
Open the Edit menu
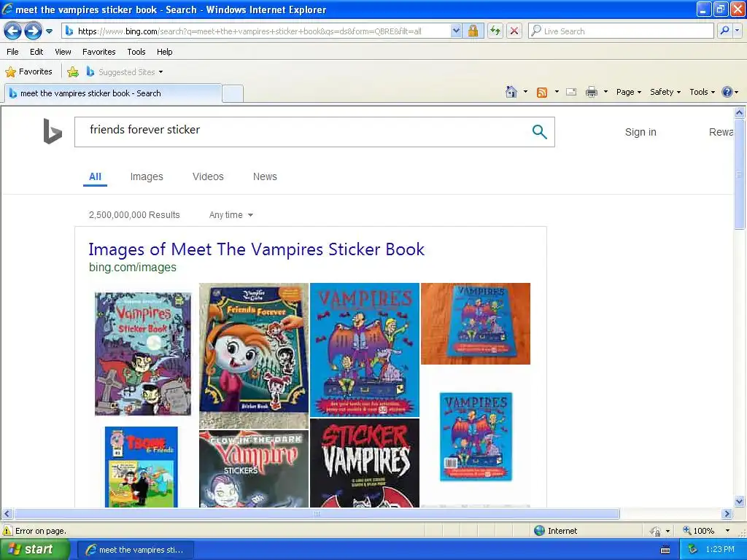36,52
